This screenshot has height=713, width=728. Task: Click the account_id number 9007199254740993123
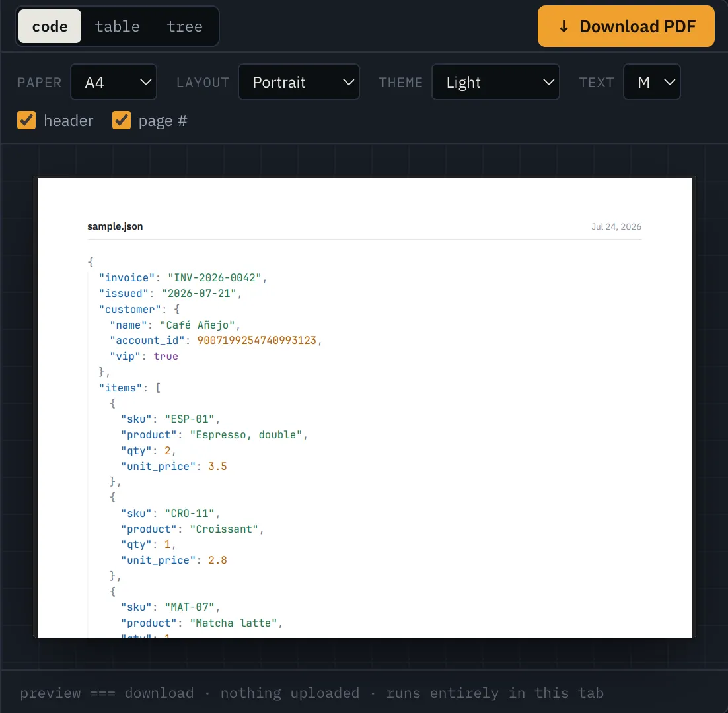tap(257, 341)
